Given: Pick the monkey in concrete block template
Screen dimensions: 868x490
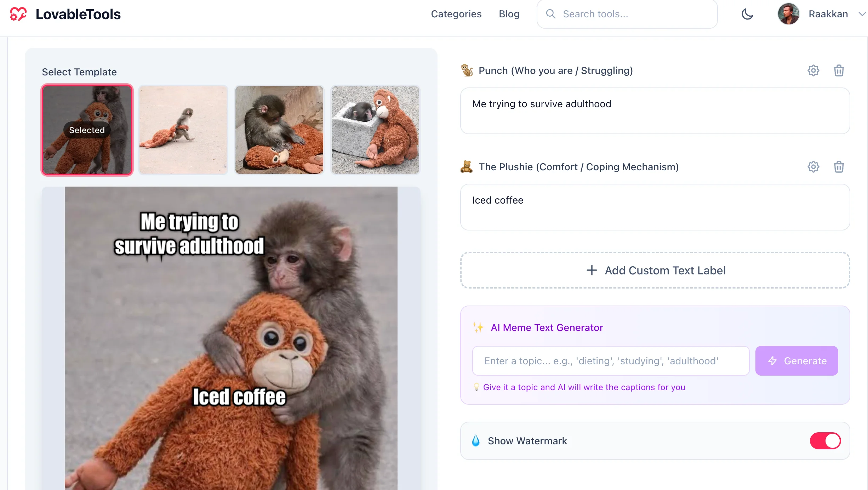Looking at the screenshot, I should click(375, 130).
